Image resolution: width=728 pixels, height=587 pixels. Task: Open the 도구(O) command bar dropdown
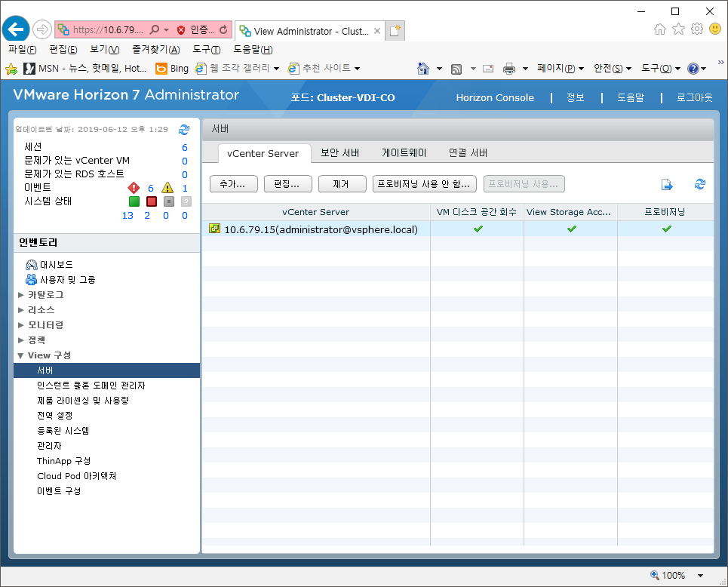[661, 68]
